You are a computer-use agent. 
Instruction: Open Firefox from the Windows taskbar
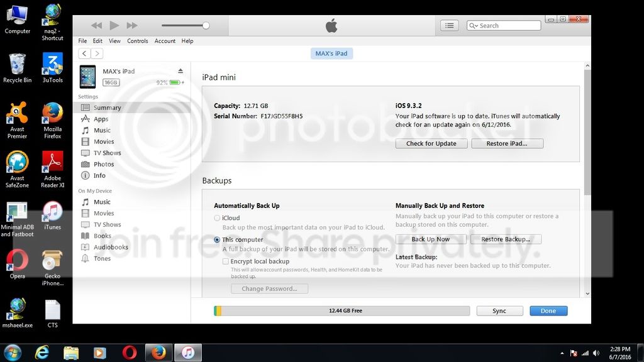[158, 353]
